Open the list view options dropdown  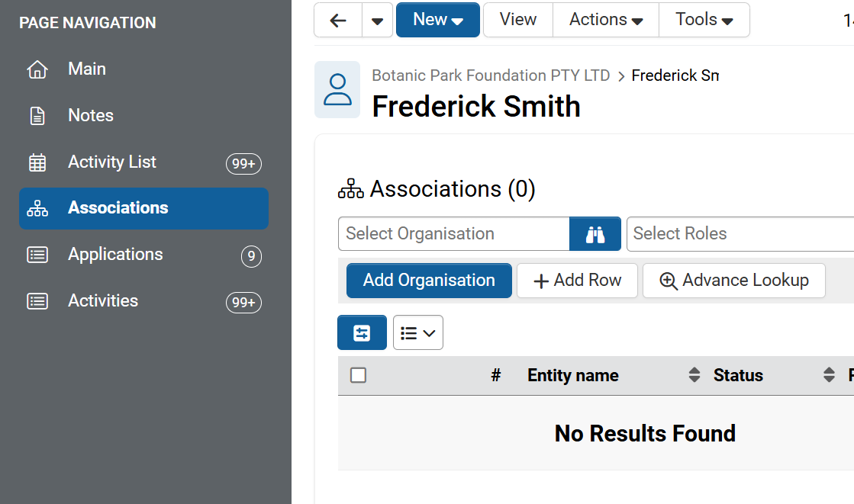coord(418,333)
